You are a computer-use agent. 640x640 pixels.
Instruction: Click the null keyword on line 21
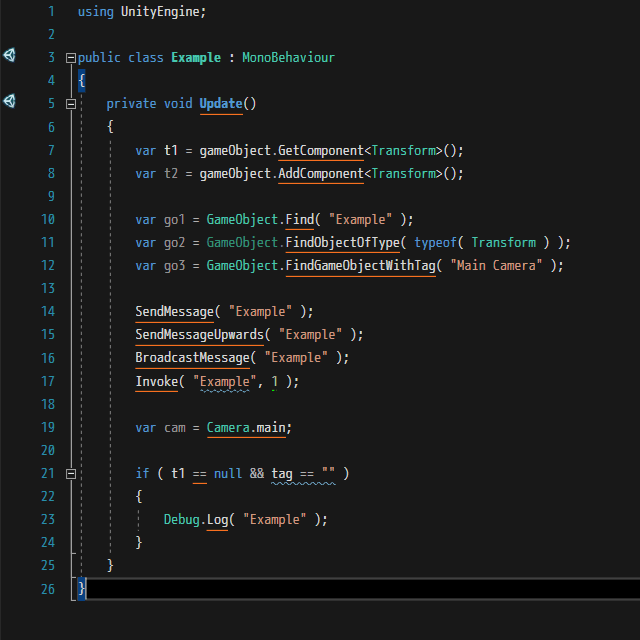(x=228, y=474)
